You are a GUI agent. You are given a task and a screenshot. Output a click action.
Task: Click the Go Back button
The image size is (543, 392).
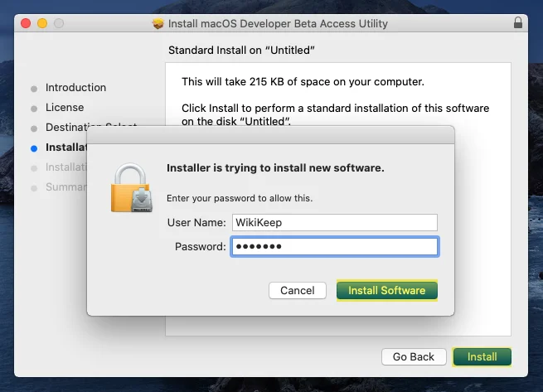[414, 356]
